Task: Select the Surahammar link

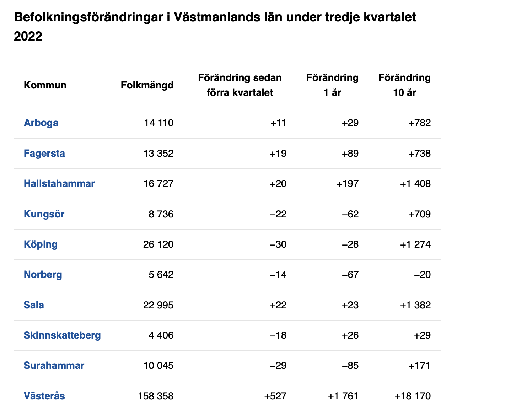Action: pyautogui.click(x=54, y=366)
